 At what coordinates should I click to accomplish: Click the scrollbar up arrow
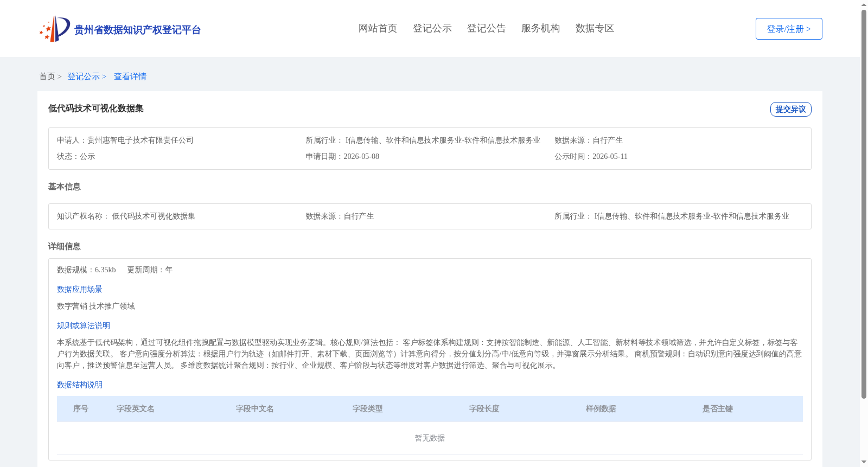pyautogui.click(x=864, y=4)
